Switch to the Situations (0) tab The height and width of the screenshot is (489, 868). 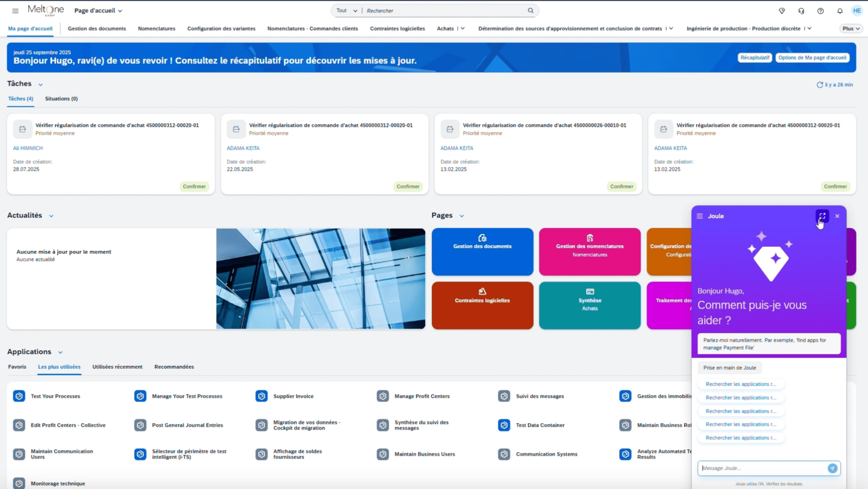tap(61, 99)
